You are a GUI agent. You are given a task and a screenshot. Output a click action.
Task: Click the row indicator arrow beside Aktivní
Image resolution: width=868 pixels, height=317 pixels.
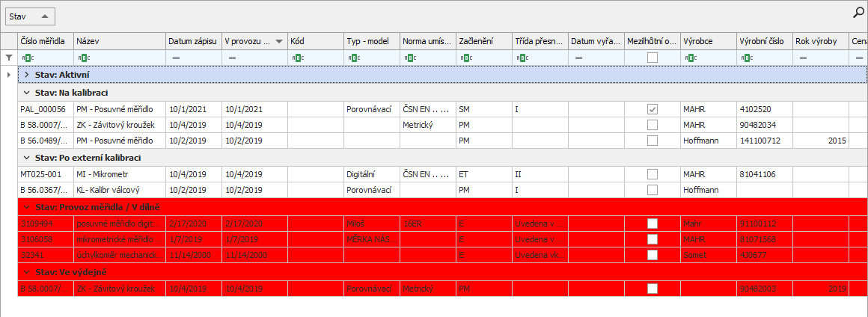[9, 74]
